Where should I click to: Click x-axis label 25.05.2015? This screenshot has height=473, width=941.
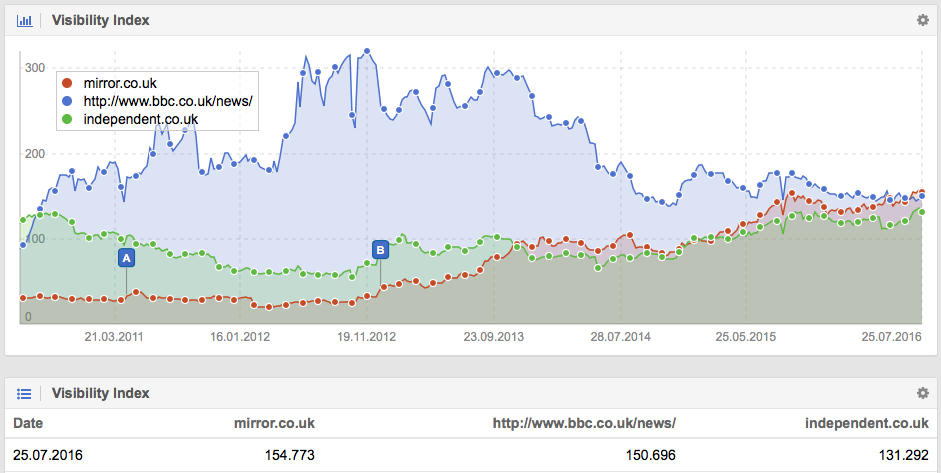745,337
